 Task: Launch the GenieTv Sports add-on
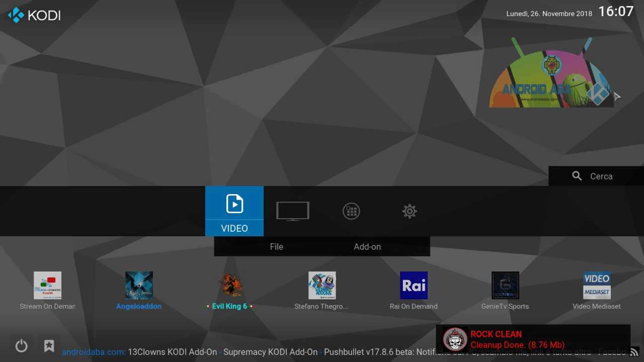click(x=505, y=286)
